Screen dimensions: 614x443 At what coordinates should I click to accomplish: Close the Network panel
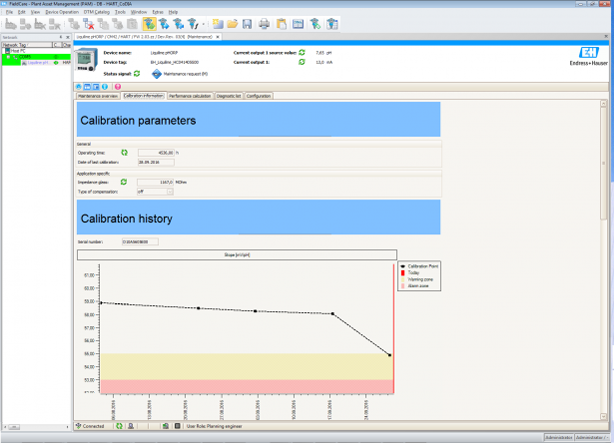point(67,37)
